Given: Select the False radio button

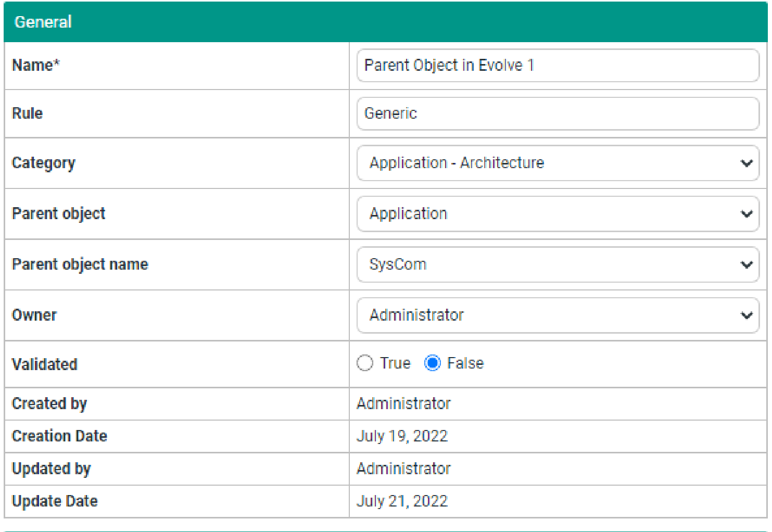Looking at the screenshot, I should tap(433, 363).
